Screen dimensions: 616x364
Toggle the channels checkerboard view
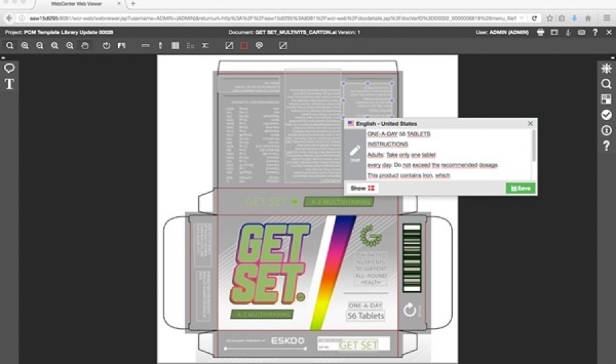point(606,99)
